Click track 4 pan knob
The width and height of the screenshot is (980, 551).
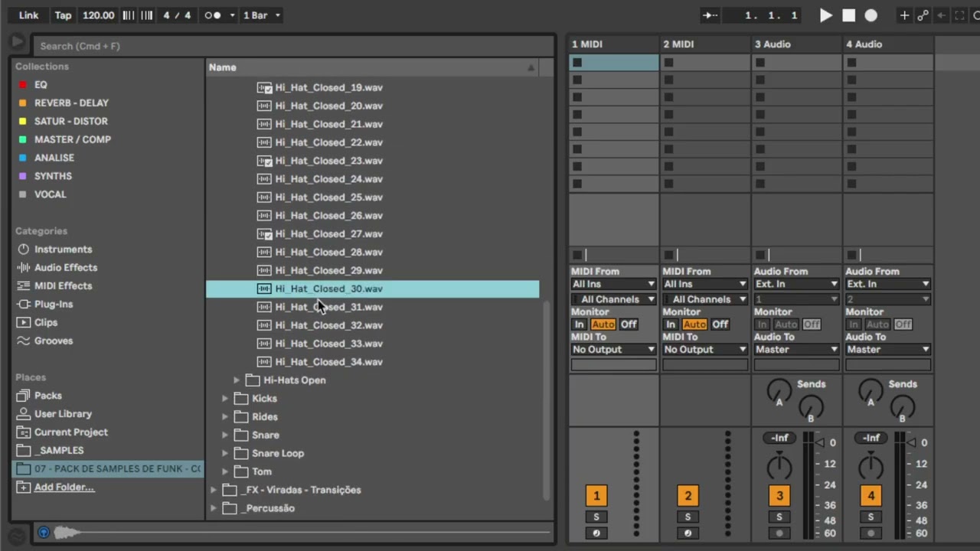coord(871,466)
